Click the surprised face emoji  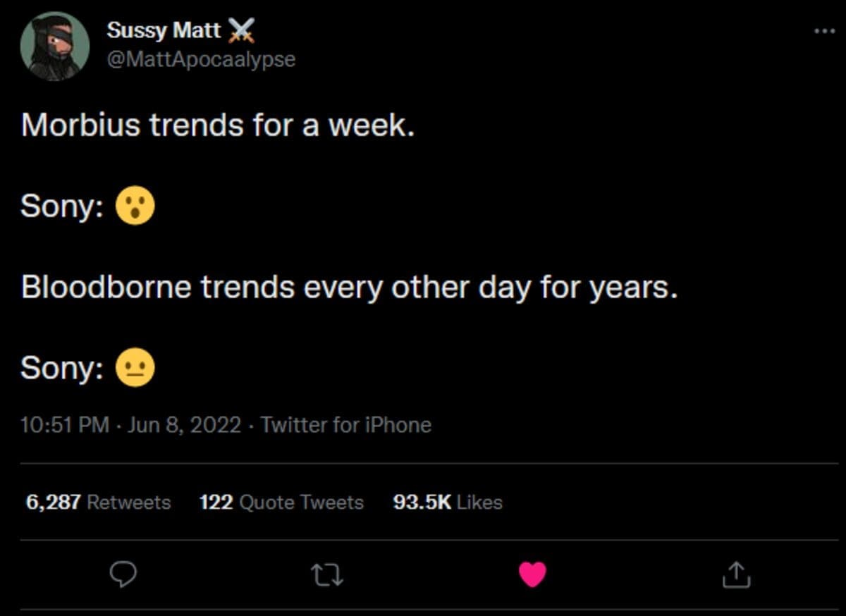click(x=135, y=207)
